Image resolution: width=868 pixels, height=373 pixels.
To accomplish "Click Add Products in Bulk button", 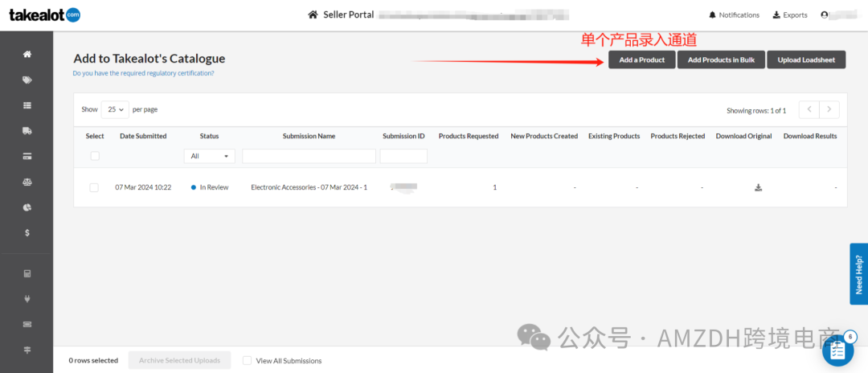I will pos(721,60).
